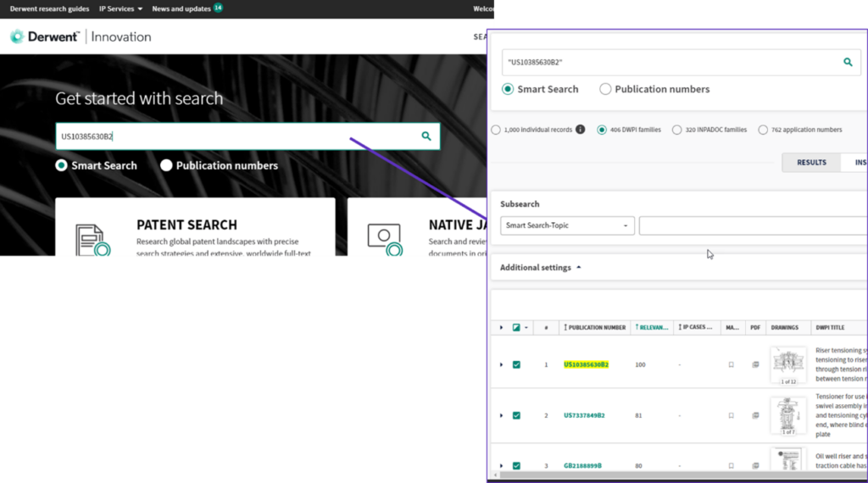Switch to the RESULTS tab
The image size is (868, 483).
click(x=811, y=163)
